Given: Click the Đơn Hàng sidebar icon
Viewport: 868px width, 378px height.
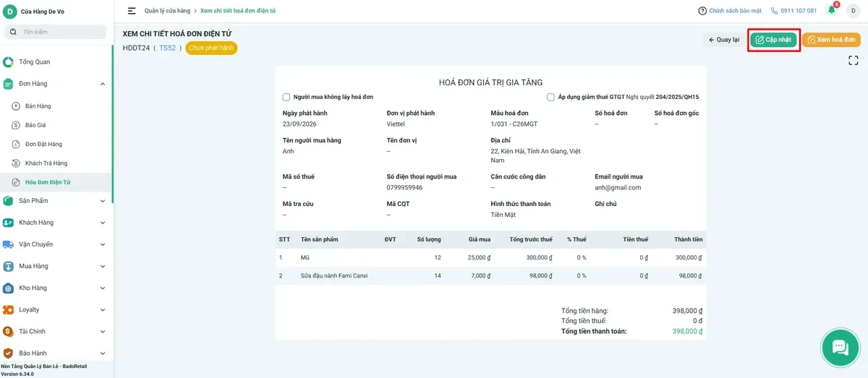Looking at the screenshot, I should [8, 84].
